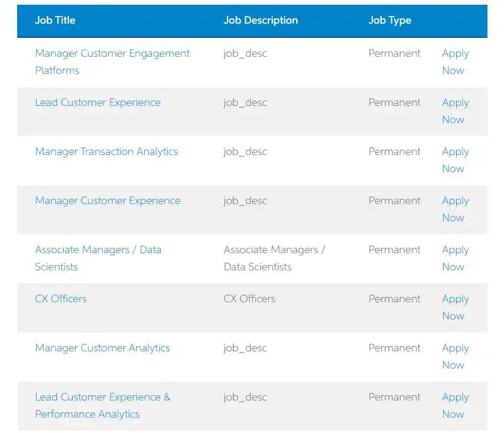Click job_desc text in Manager Customer Experience row
The image size is (504, 433).
click(x=245, y=201)
